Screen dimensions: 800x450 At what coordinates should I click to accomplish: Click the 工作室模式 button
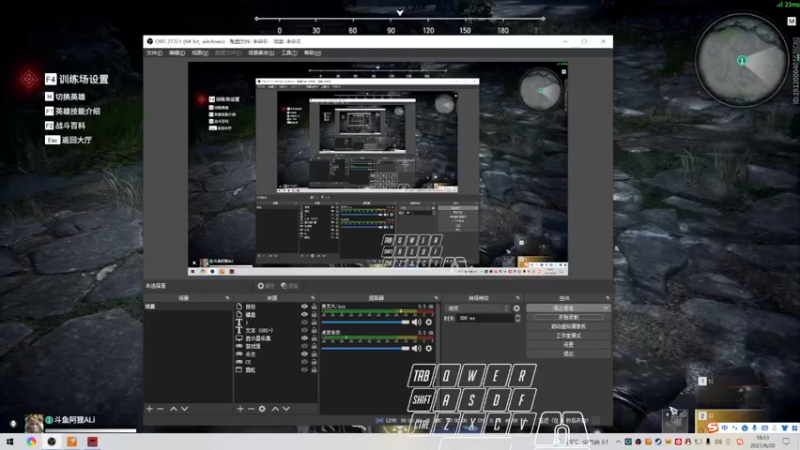coord(568,336)
